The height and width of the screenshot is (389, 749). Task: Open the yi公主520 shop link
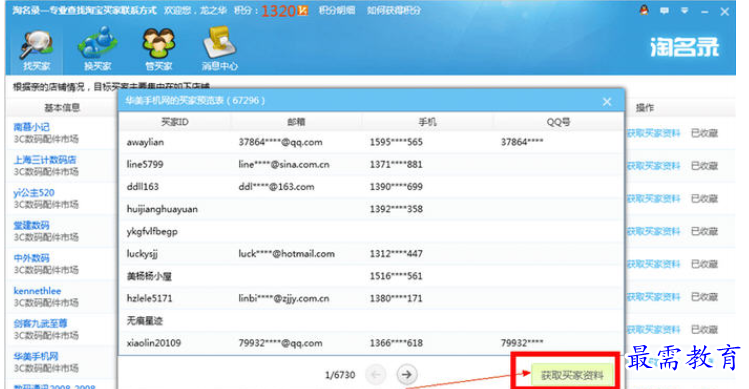pos(34,193)
